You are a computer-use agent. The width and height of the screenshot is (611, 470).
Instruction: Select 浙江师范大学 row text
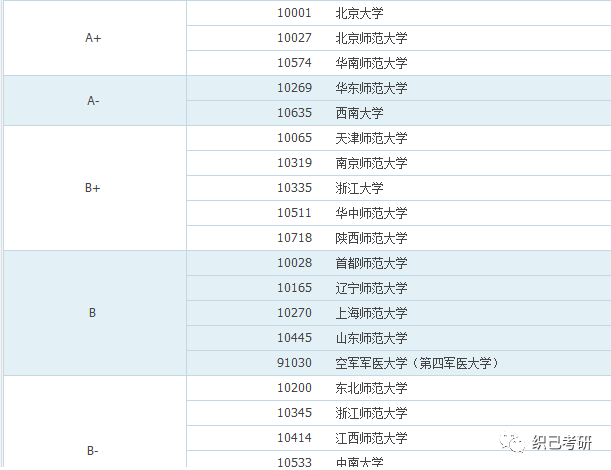tap(371, 413)
